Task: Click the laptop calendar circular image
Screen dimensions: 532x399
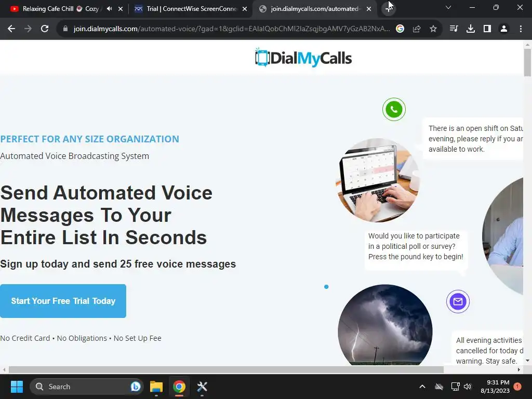Action: (x=378, y=180)
